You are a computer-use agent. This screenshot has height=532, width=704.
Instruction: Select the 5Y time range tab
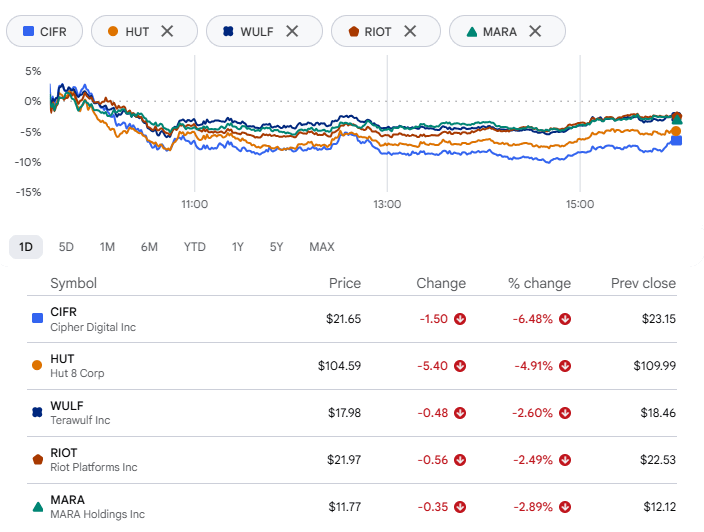(x=276, y=247)
